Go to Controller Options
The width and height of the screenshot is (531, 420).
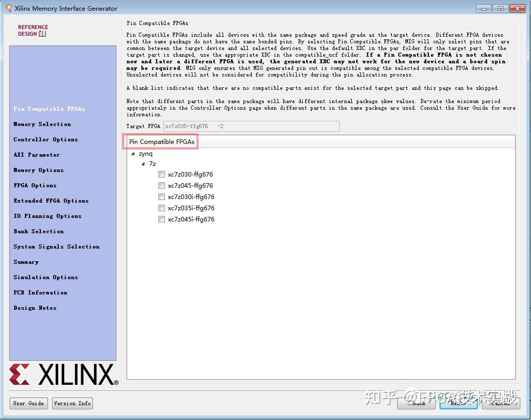(45, 139)
